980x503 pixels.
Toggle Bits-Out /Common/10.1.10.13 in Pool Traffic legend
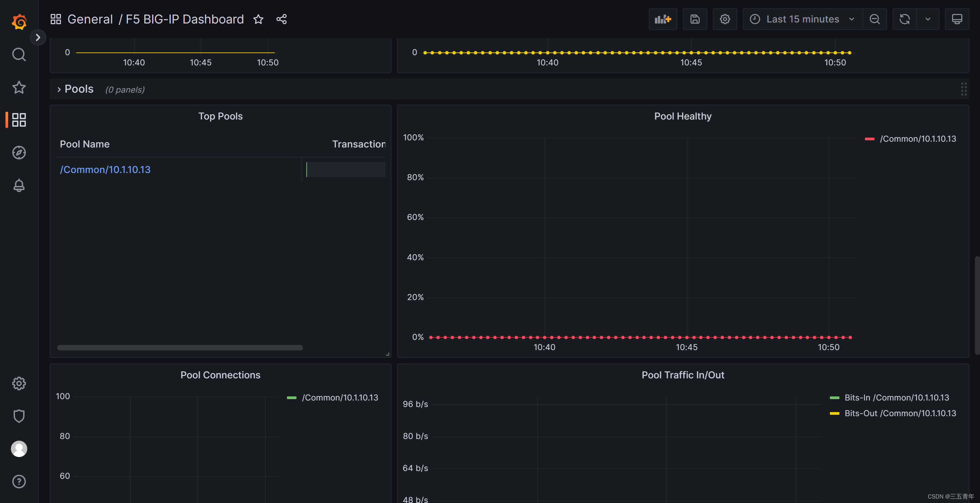[x=900, y=413]
